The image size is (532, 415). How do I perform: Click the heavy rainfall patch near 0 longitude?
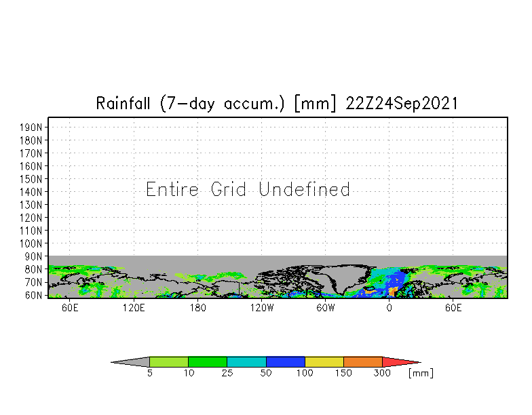coord(392,291)
